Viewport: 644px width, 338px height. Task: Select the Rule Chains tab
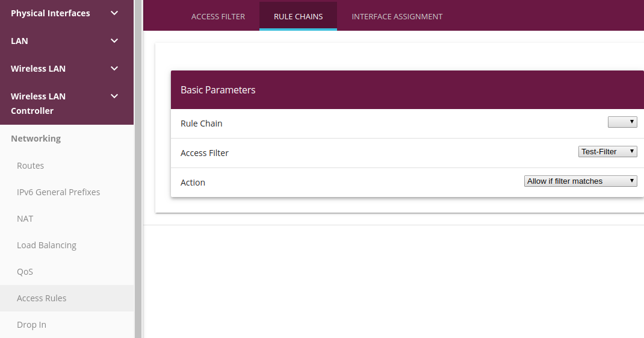(298, 17)
